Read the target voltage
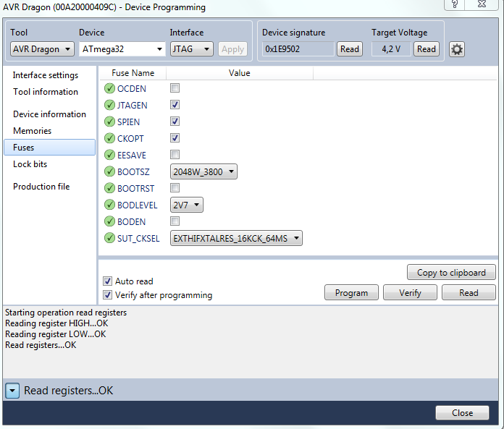 pyautogui.click(x=427, y=49)
